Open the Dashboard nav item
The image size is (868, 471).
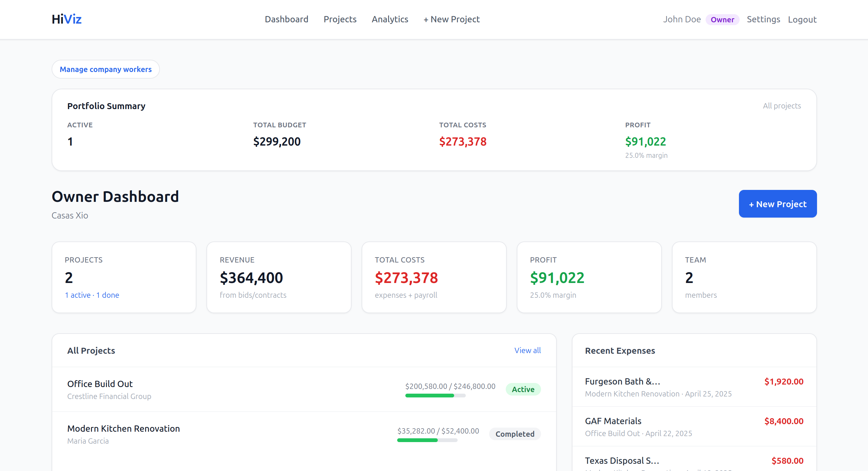click(286, 19)
